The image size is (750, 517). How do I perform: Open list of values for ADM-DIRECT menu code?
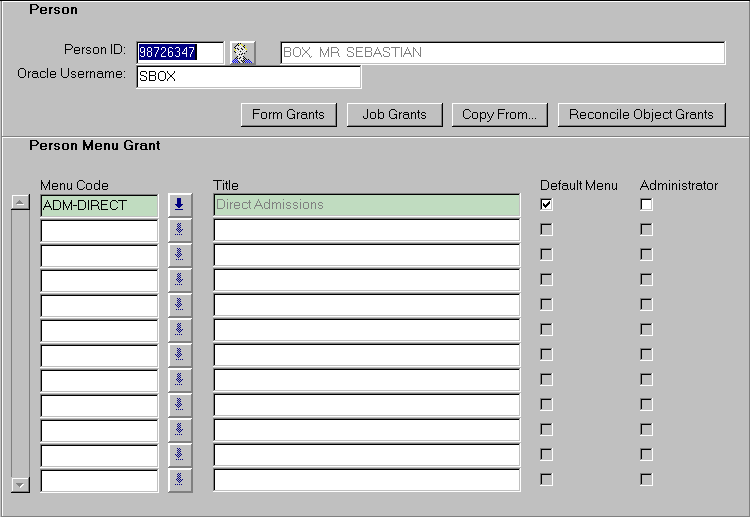click(x=180, y=205)
